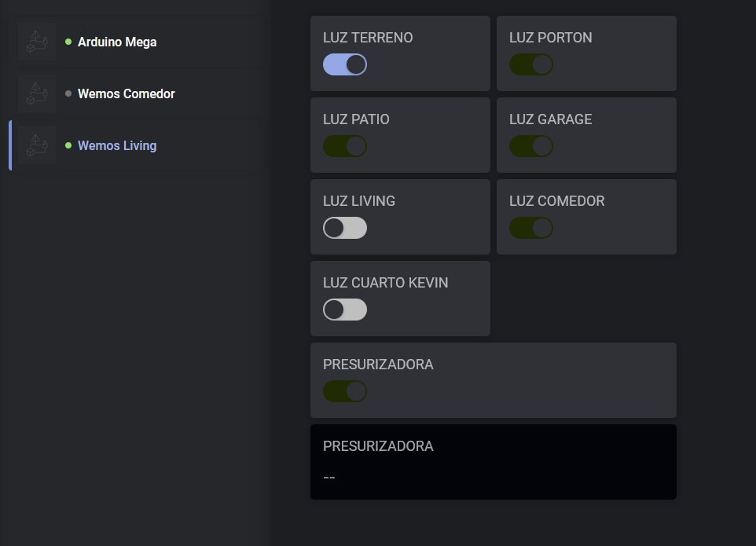The height and width of the screenshot is (546, 756).
Task: Enable the LUZ CUARTO KEVIN switch
Action: [345, 310]
